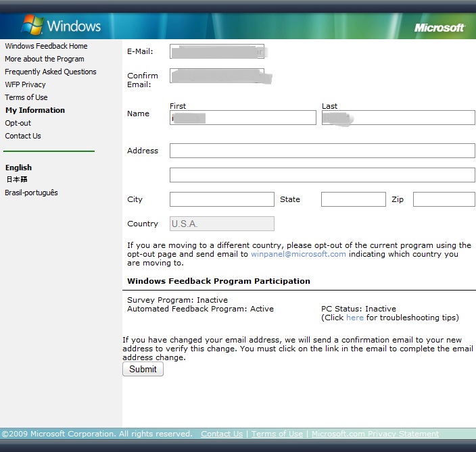Image resolution: width=476 pixels, height=452 pixels.
Task: Click the Submit button
Action: pyautogui.click(x=143, y=369)
